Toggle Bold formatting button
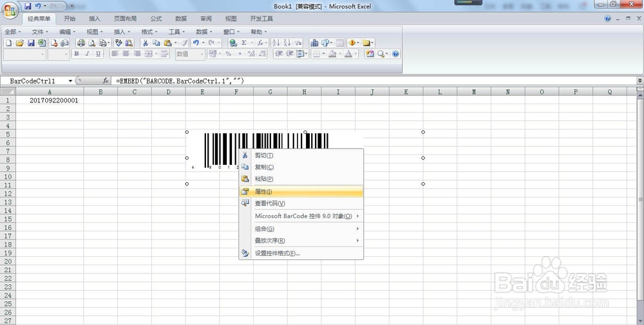 point(77,54)
